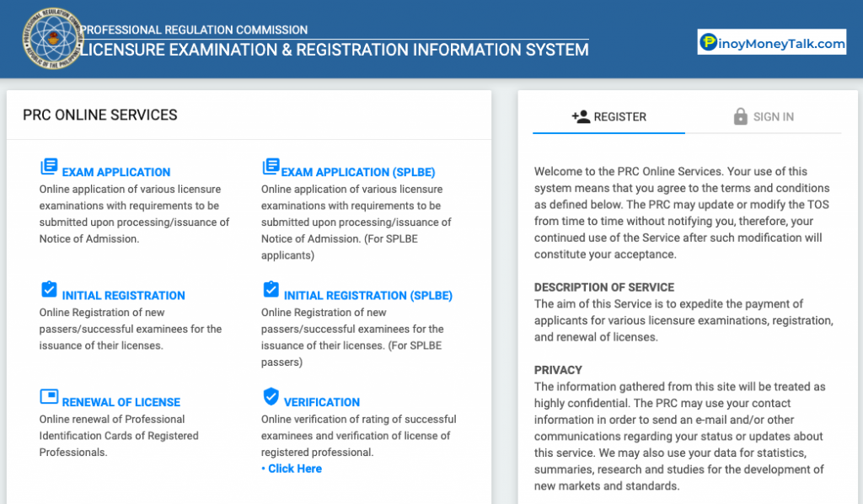Click the Initial Registration (SPLBE) checkmark icon

[x=270, y=289]
